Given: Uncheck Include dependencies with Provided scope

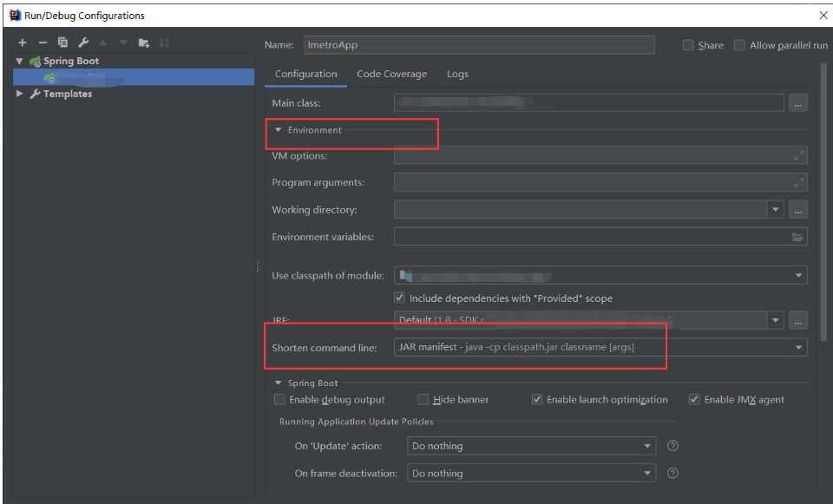Looking at the screenshot, I should (x=399, y=298).
